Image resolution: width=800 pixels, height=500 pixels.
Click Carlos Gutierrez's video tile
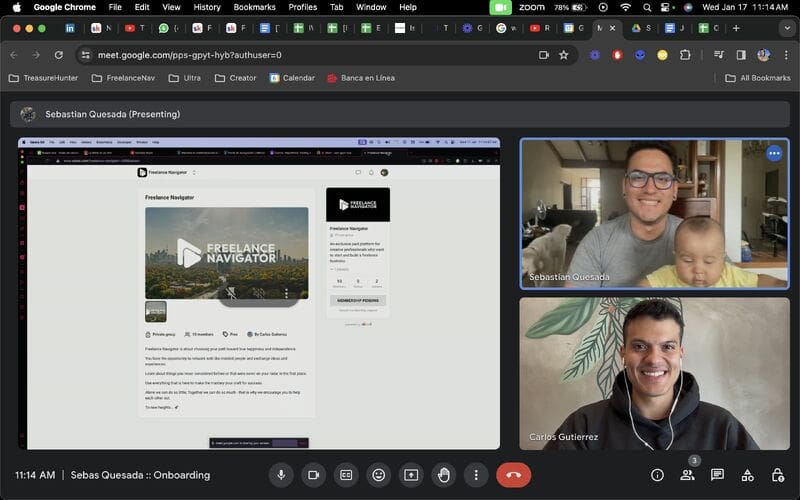pyautogui.click(x=654, y=373)
